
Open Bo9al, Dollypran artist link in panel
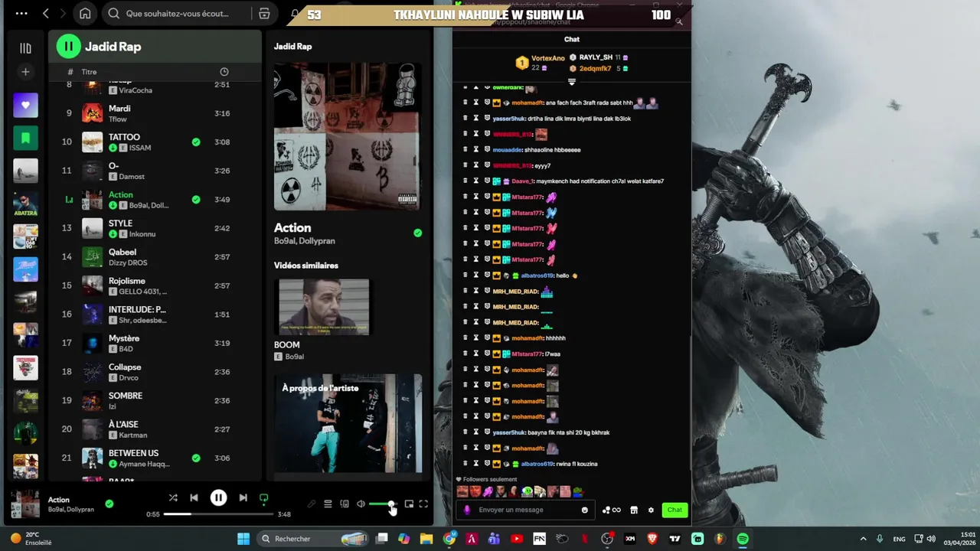[304, 241]
